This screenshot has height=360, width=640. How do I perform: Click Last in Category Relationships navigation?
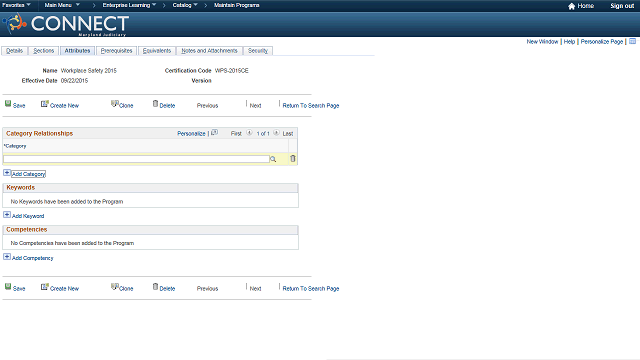click(x=288, y=133)
